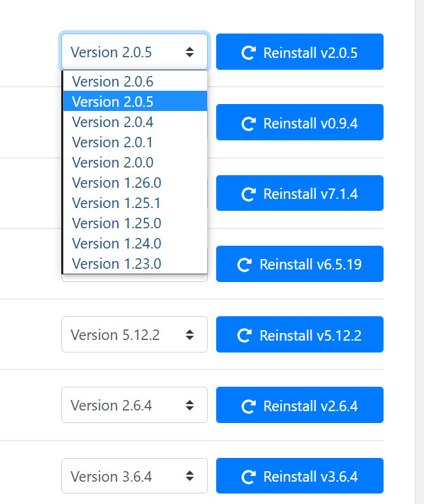424x504 pixels.
Task: Click the Reinstall v2.0.5 button
Action: pyautogui.click(x=300, y=52)
